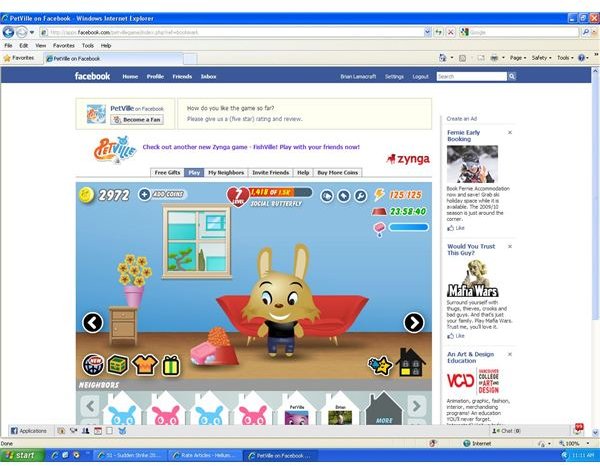Open the globe icon marked NEW
Viewport: 600px width, 466px height.
coord(93,365)
